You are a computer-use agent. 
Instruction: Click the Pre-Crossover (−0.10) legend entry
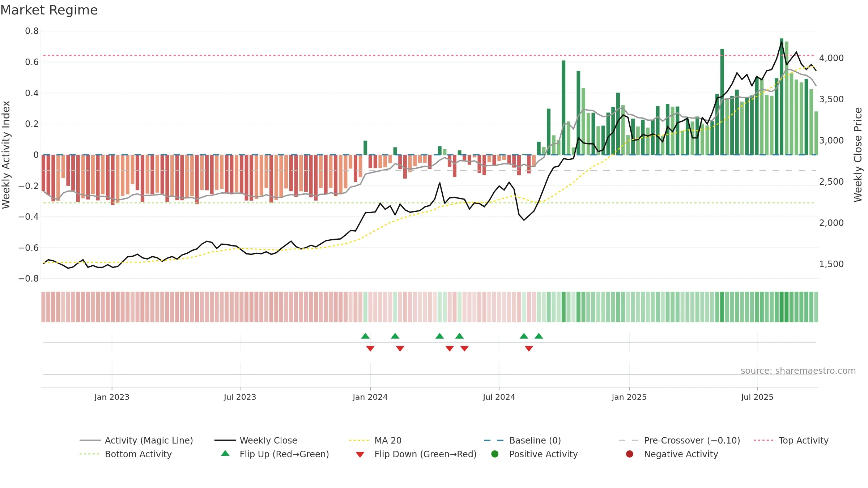pos(679,440)
